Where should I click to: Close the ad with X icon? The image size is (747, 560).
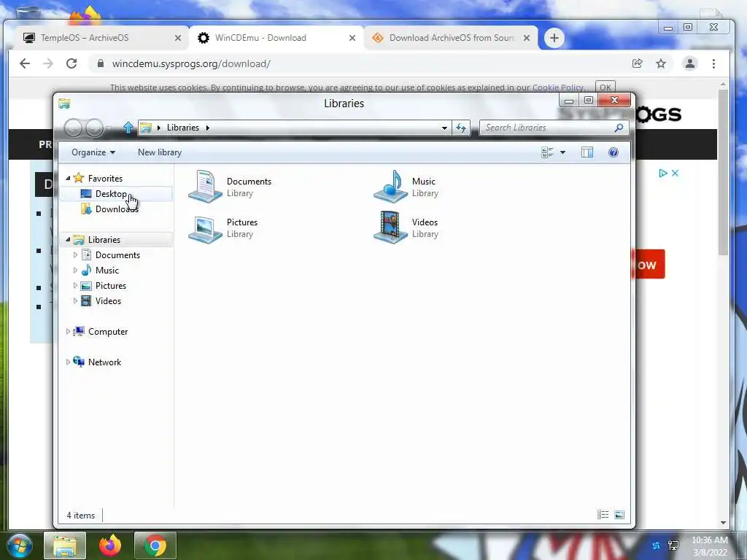point(675,174)
